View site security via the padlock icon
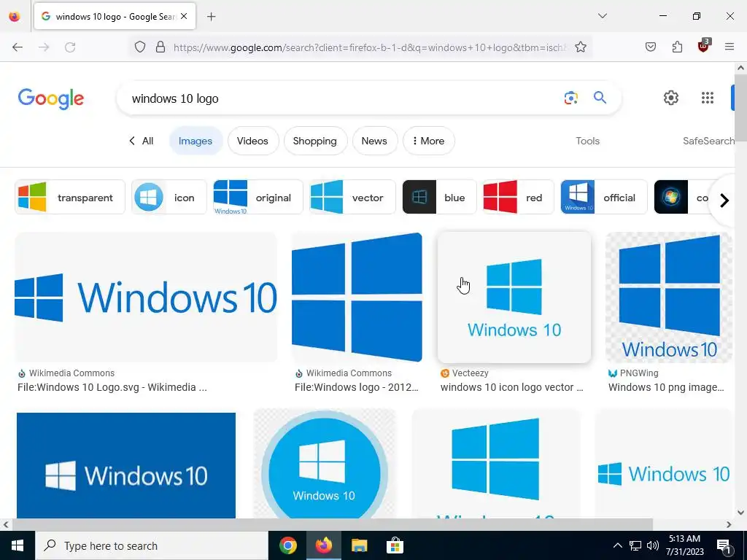 tap(160, 47)
